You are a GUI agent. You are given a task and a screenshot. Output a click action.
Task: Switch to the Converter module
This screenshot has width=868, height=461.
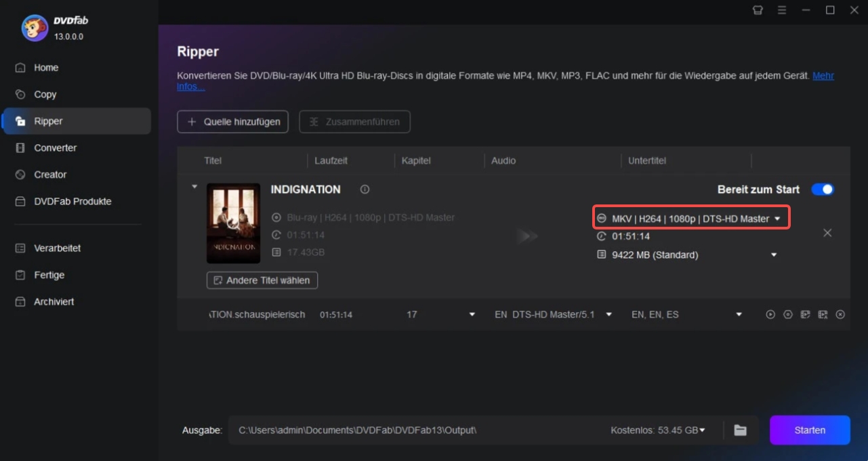(56, 148)
